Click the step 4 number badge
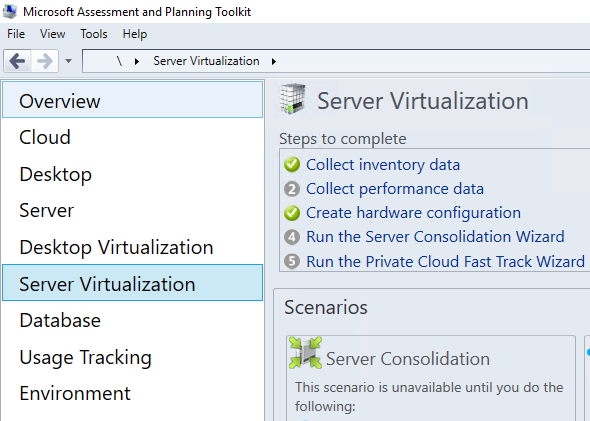Screen dimensions: 590x421 click(292, 237)
